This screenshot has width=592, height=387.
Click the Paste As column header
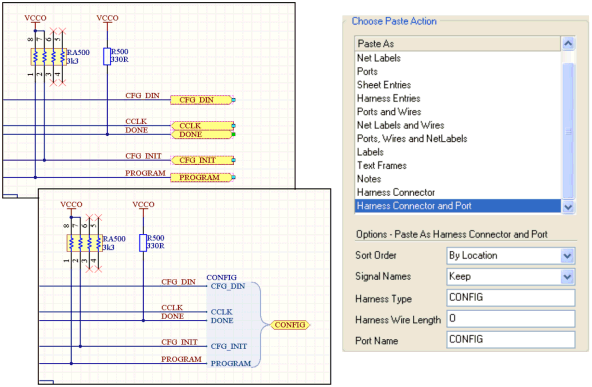point(458,44)
